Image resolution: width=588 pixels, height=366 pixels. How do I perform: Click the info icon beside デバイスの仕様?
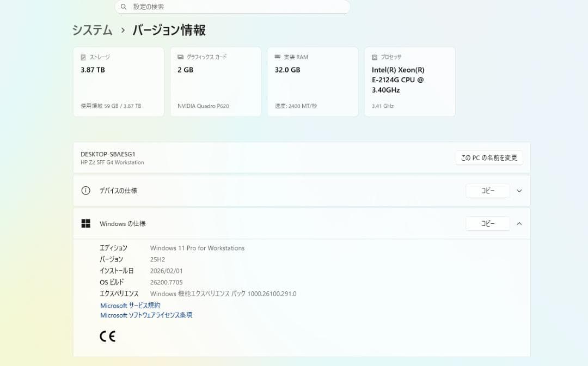(85, 191)
